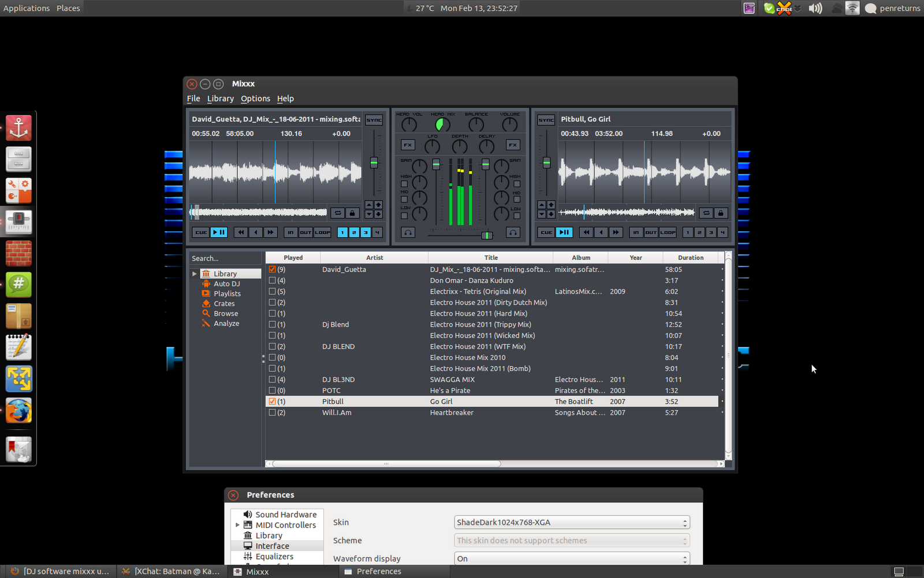Adjust the crossfader slider on the mixer

click(487, 235)
